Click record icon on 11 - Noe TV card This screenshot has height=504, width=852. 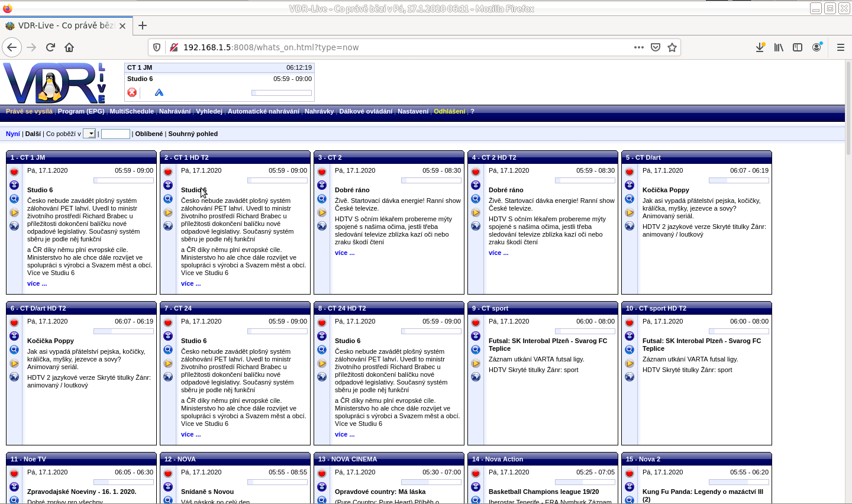14,473
